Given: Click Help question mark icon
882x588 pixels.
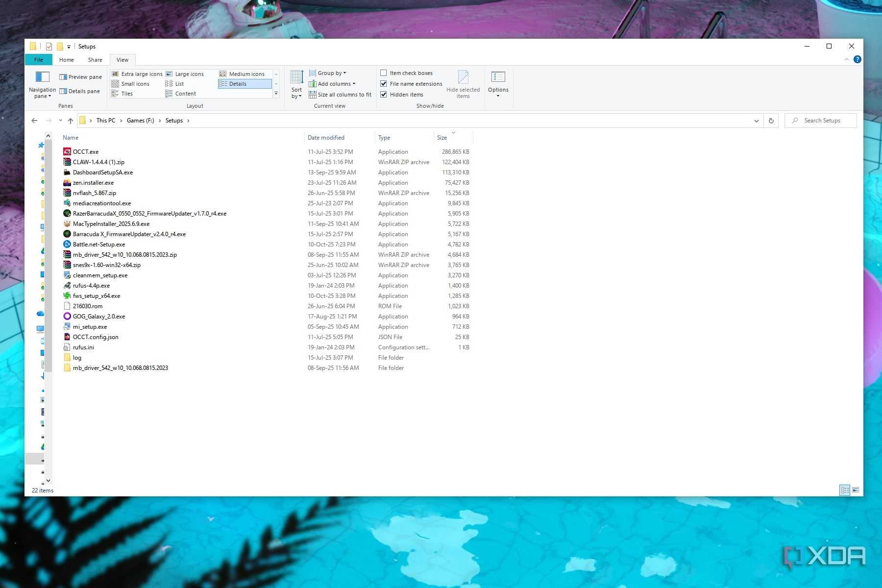Looking at the screenshot, I should coord(857,59).
